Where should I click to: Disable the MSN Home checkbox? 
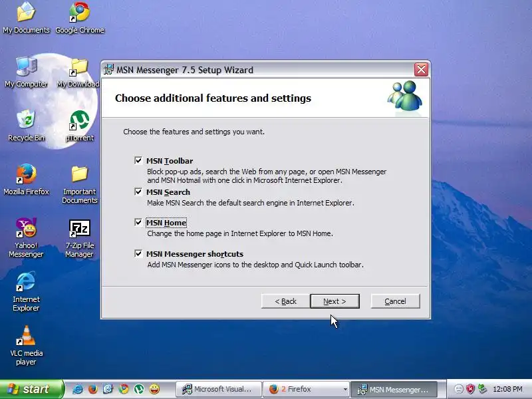click(x=138, y=222)
